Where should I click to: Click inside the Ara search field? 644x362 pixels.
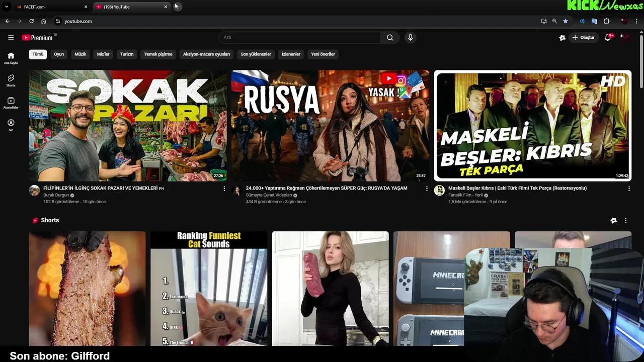click(300, 37)
